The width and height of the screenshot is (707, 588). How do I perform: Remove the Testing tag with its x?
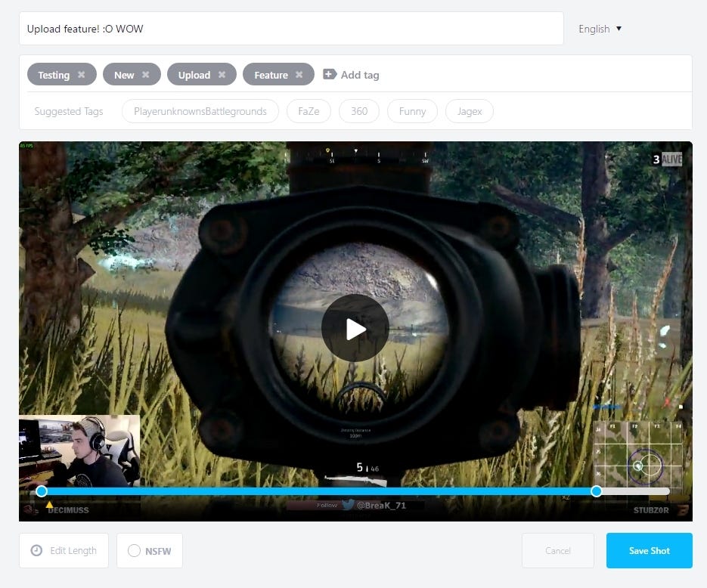pyautogui.click(x=81, y=75)
